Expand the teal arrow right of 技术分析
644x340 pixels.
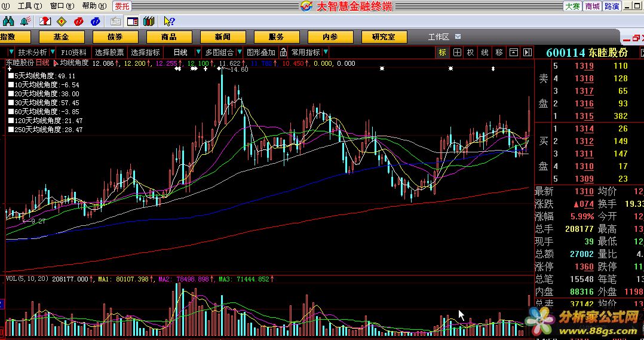click(x=52, y=52)
